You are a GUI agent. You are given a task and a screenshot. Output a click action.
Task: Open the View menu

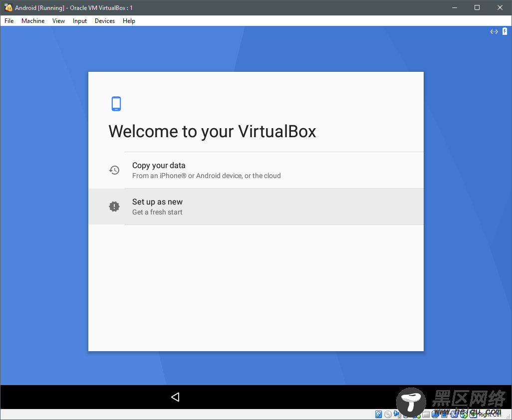click(x=58, y=21)
